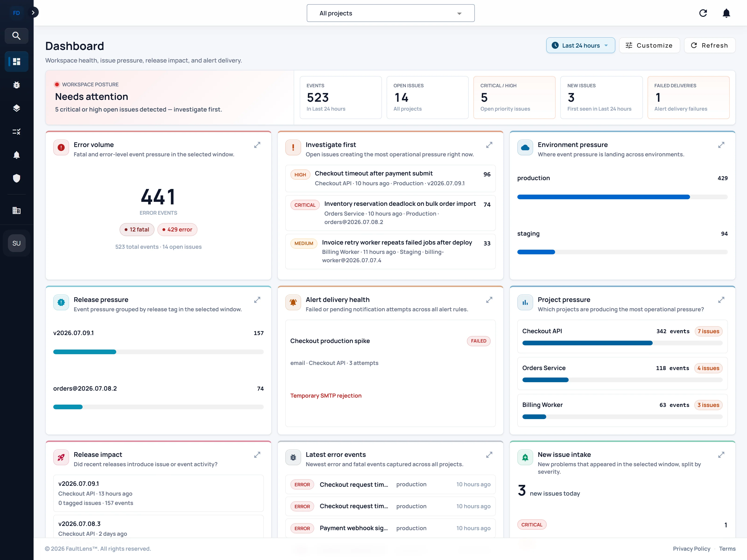Open the Privacy Policy link
747x560 pixels.
[x=691, y=549]
